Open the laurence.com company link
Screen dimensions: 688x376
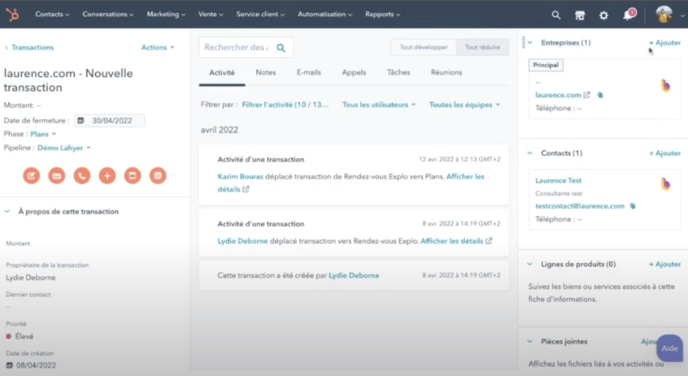click(558, 95)
